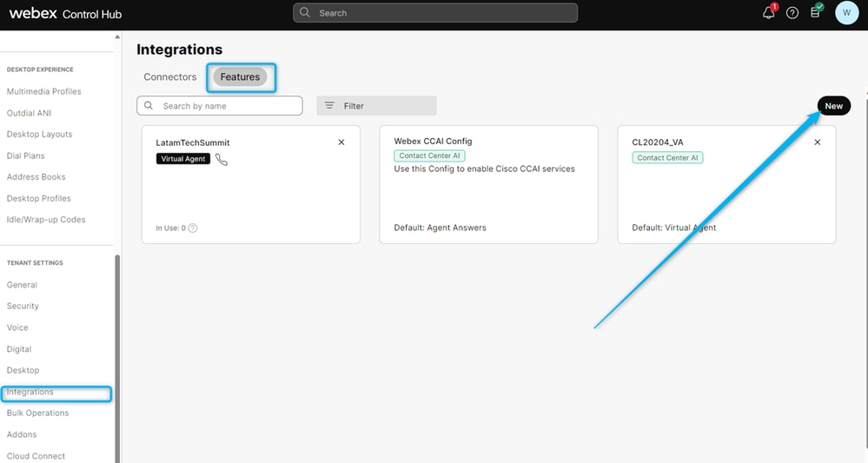Click the Integrations page heading
The image size is (868, 463).
179,50
